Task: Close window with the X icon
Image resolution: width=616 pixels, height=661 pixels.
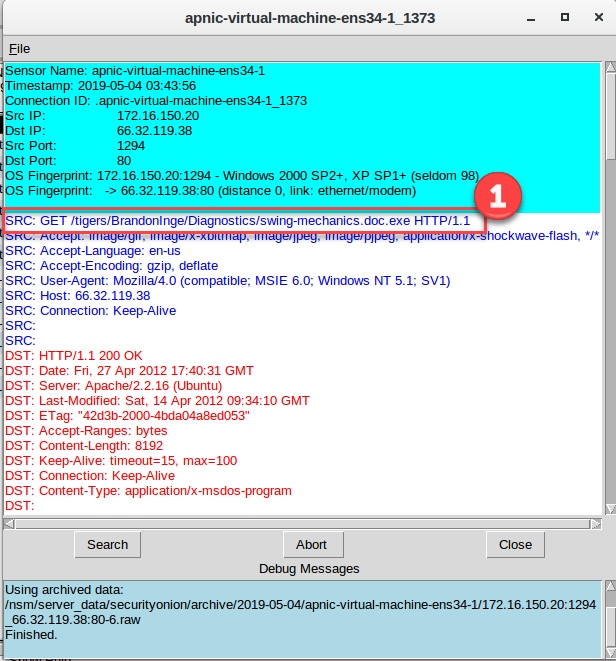Action: pos(599,17)
